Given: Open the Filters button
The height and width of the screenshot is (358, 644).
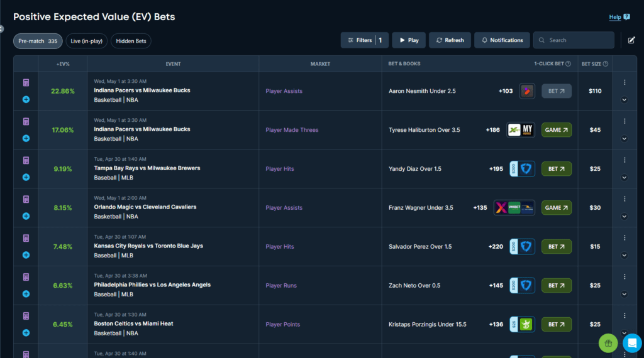Looking at the screenshot, I should point(365,40).
